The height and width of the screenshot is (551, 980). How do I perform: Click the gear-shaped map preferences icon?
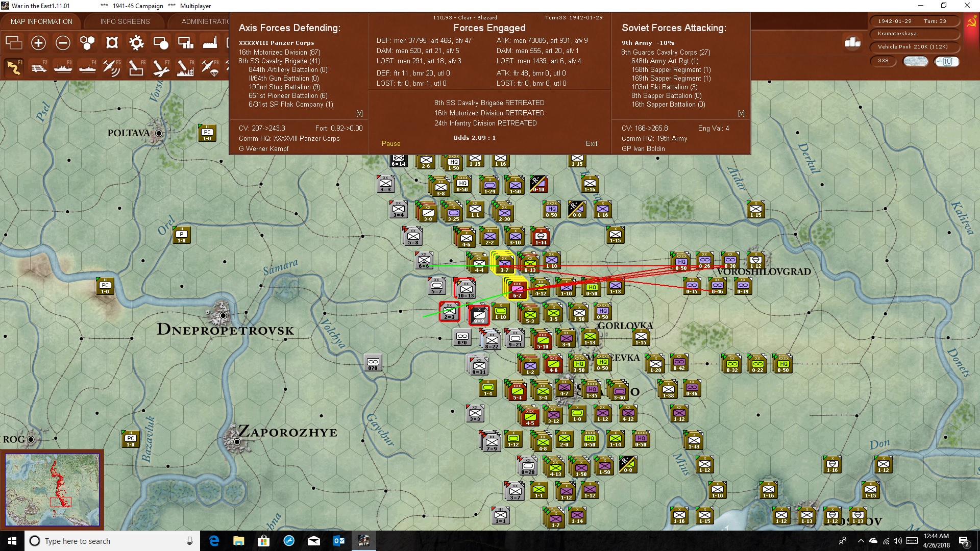[136, 43]
